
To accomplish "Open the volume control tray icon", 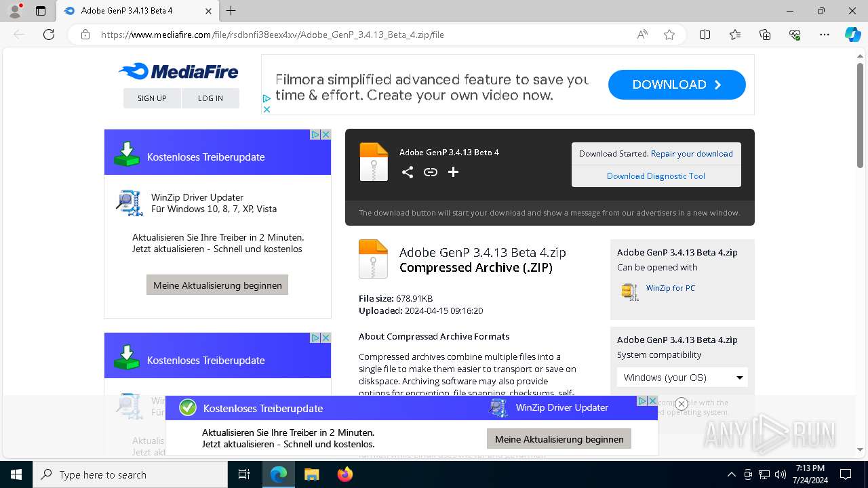I will (780, 474).
